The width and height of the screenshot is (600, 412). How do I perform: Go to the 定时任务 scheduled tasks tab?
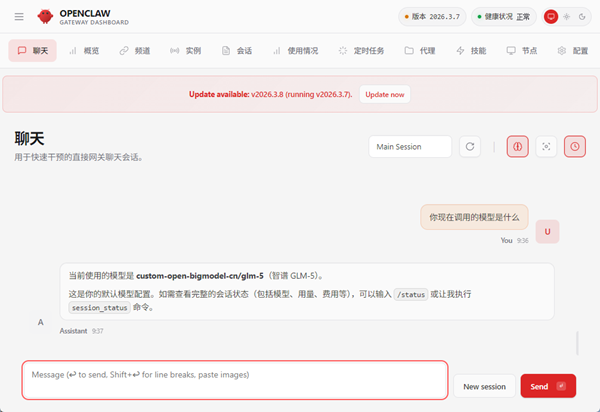[x=362, y=50]
